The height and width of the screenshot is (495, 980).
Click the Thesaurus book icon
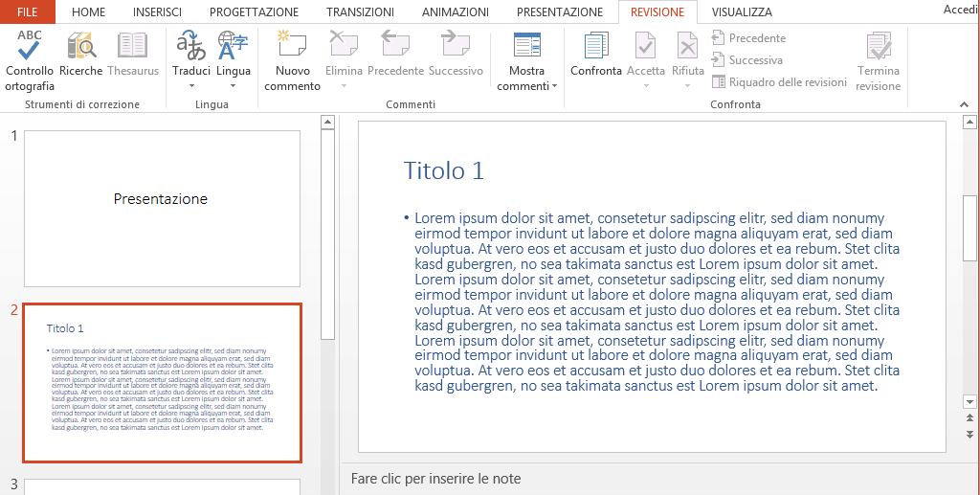click(x=132, y=46)
